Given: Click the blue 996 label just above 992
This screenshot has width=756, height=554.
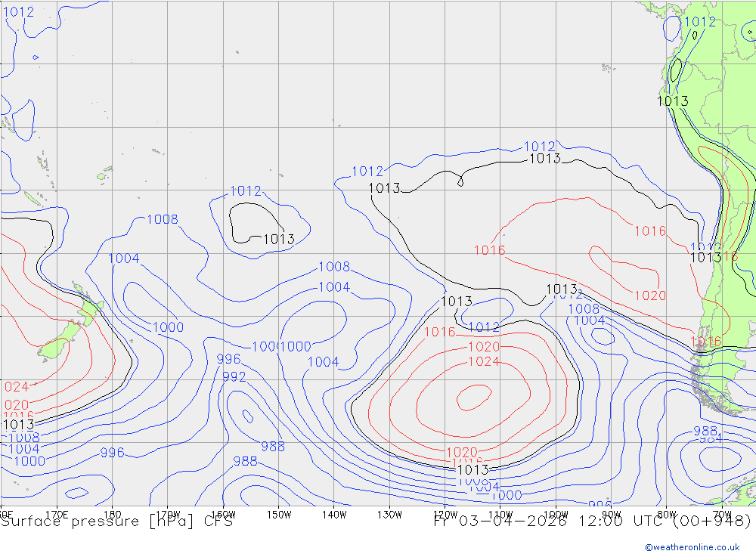Looking at the screenshot, I should pyautogui.click(x=228, y=359).
